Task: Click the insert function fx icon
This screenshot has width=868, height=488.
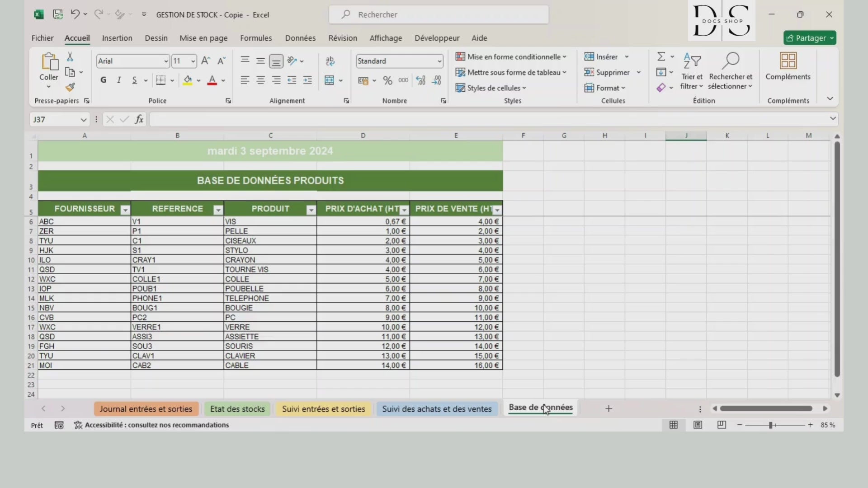Action: click(139, 119)
